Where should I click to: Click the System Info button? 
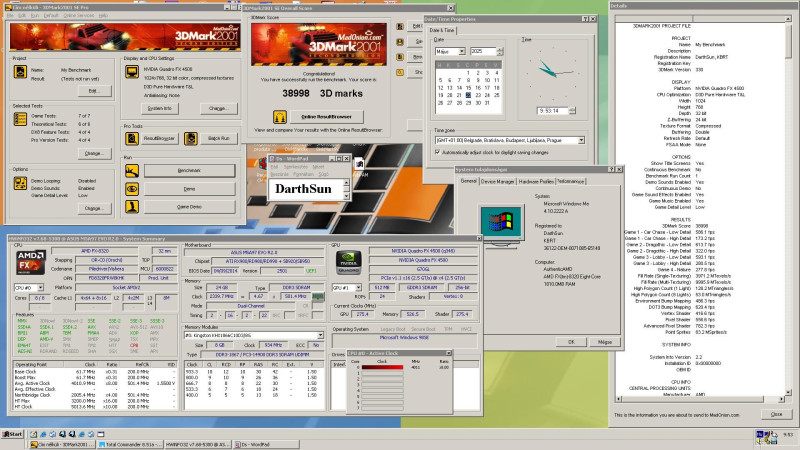click(160, 108)
